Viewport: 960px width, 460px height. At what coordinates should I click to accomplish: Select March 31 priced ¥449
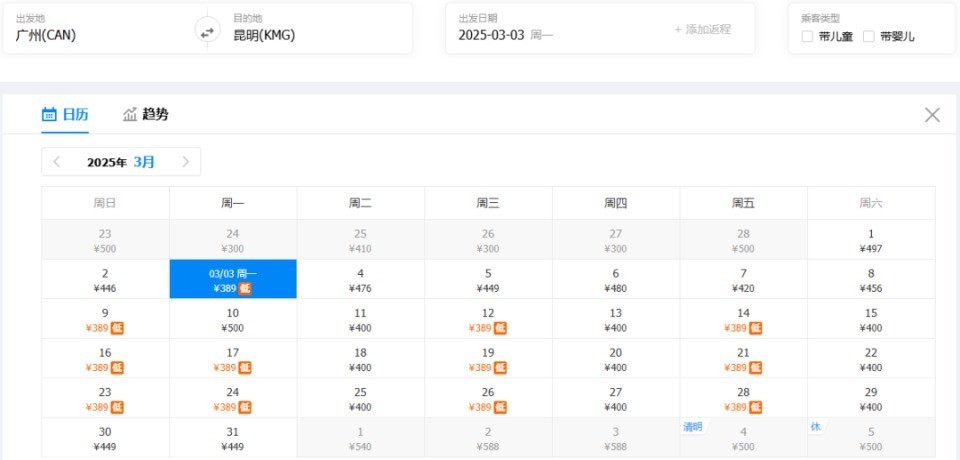(x=233, y=438)
